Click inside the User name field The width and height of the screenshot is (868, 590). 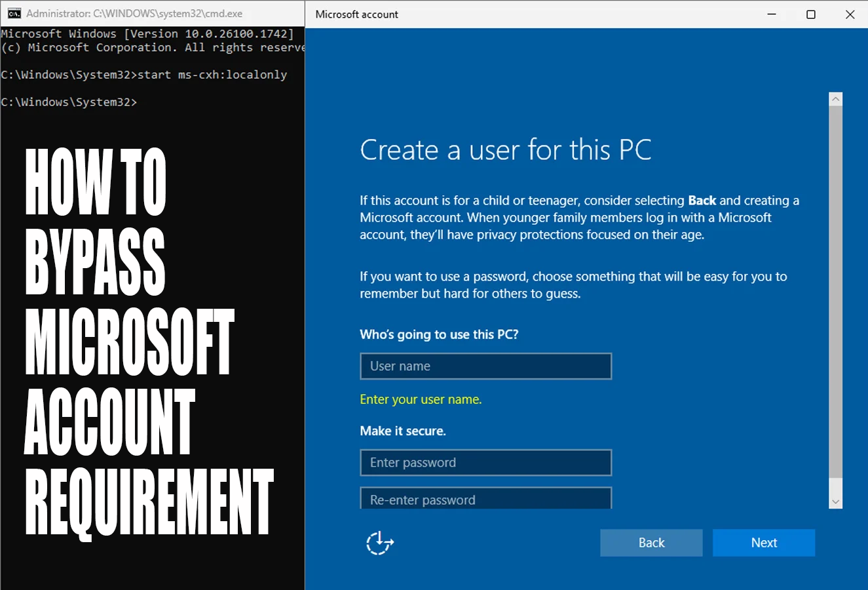point(485,366)
